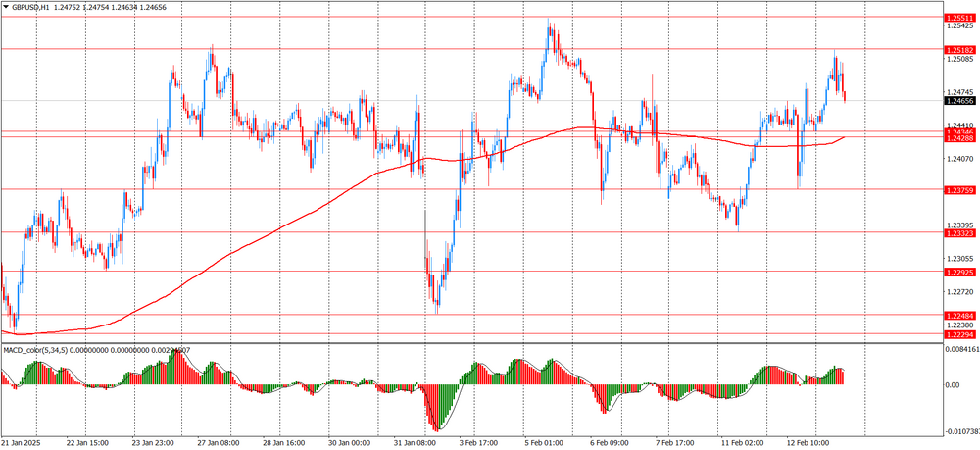
Task: Click the 21 Jan 2025 date on time axis
Action: [x=24, y=443]
